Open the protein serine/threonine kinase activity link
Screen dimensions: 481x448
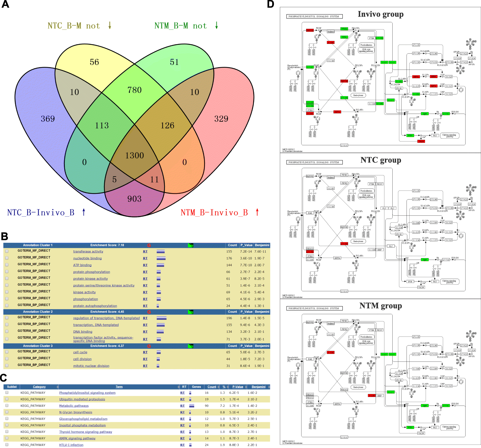104,285
